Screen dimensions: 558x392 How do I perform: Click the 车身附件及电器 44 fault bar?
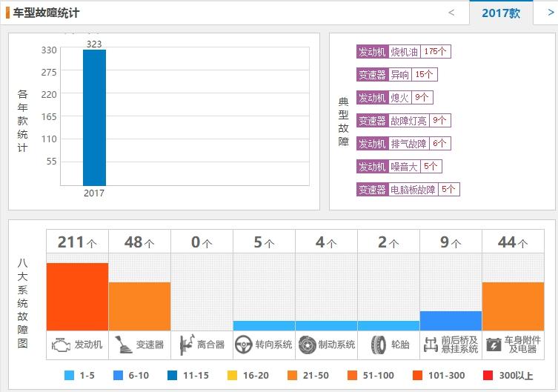point(513,306)
